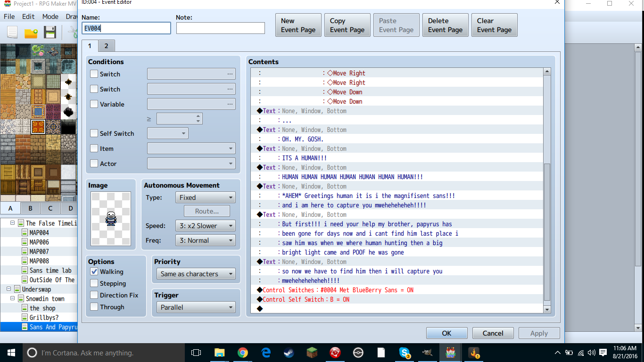The image size is (644, 362).
Task: Open Minecraft from taskbar
Action: point(312,353)
